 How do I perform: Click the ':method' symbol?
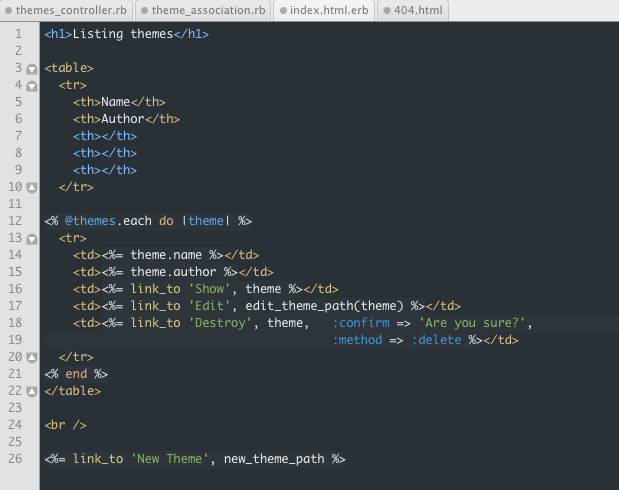point(357,340)
